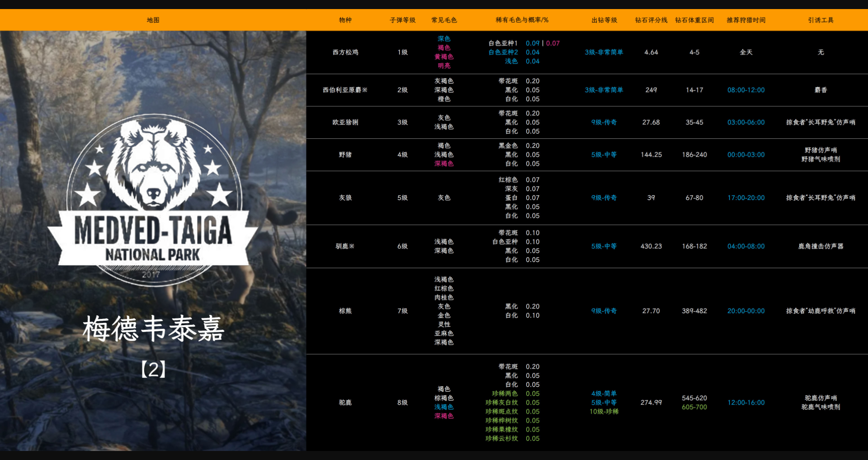The image size is (868, 460).
Task: Click the green 605-700 weight range
Action: coord(694,407)
